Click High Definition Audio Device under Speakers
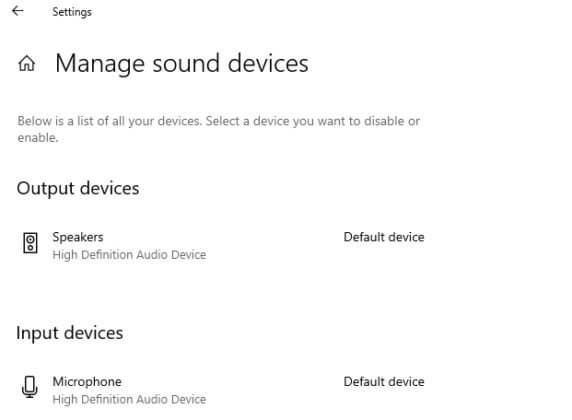This screenshot has width=572, height=420. [x=129, y=255]
